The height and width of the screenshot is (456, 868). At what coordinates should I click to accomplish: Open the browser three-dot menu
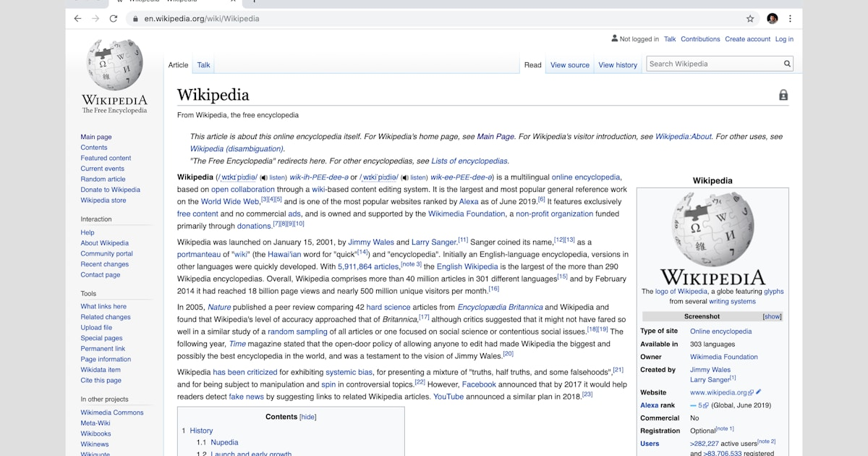coord(790,19)
